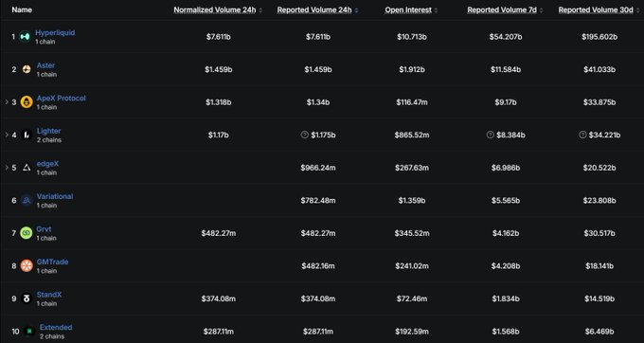Open the Aster protocol link
644x343 pixels.
click(45, 65)
